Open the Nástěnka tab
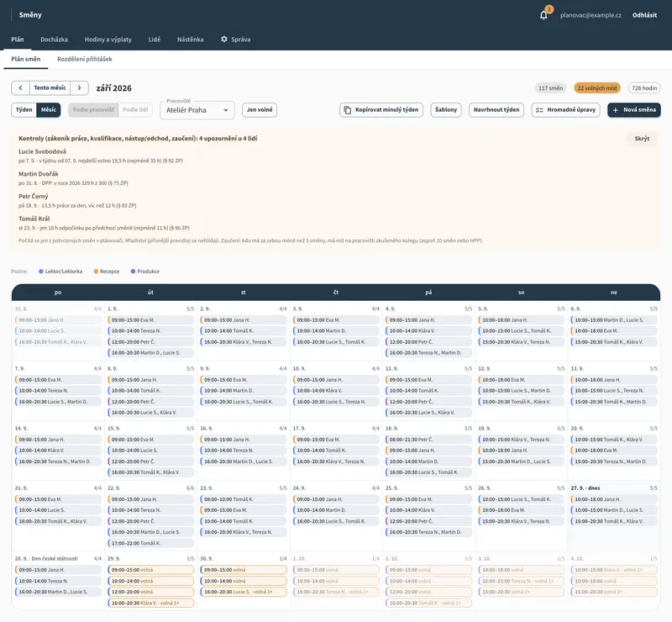 click(191, 40)
